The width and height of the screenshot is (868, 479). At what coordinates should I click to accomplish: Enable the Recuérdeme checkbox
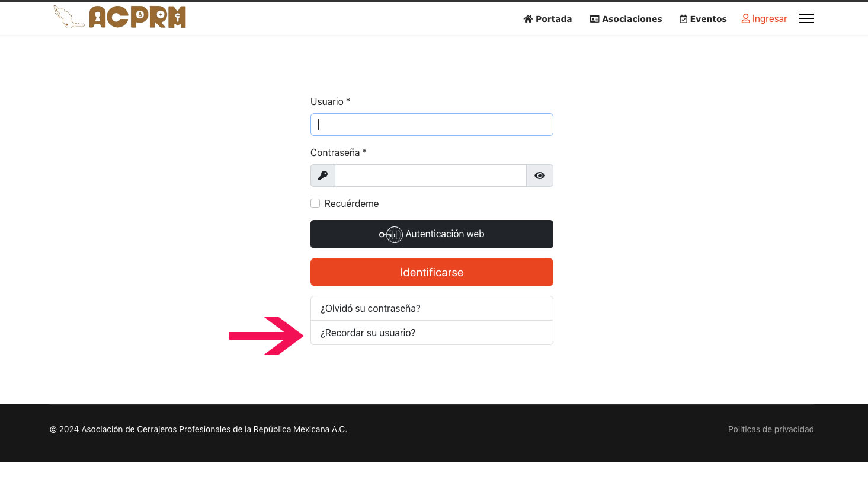[315, 203]
